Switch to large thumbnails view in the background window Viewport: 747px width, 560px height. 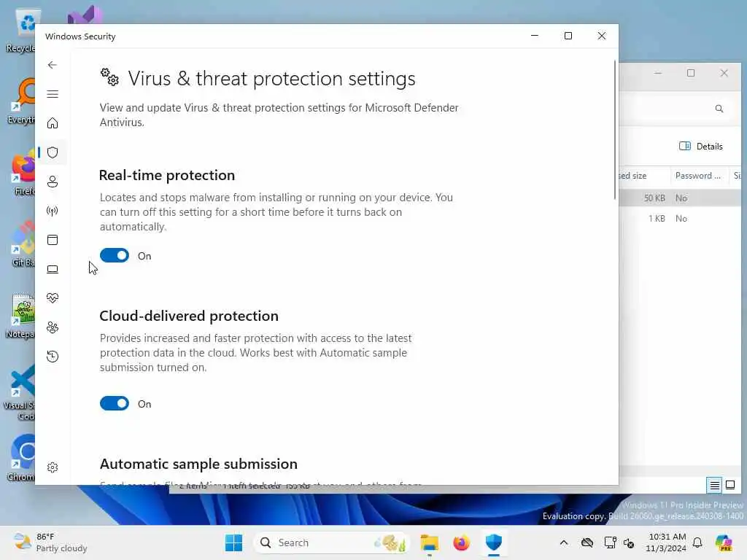(729, 485)
